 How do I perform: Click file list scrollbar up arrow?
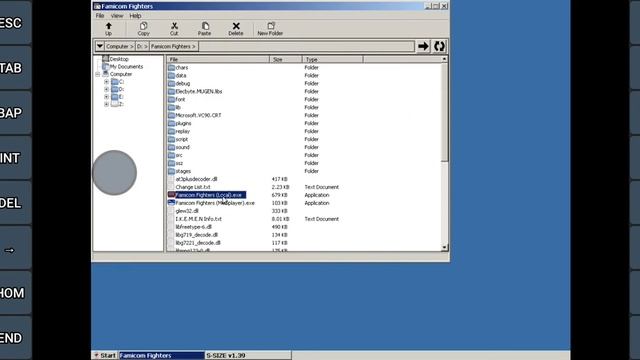444,60
